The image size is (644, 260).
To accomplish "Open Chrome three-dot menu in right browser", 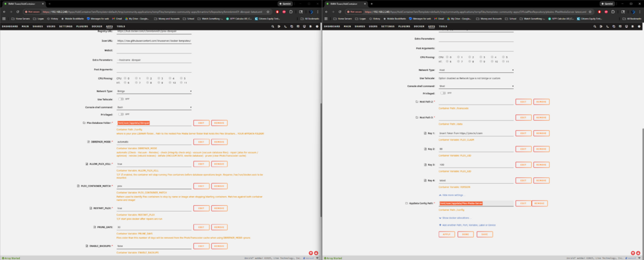I will pyautogui.click(x=640, y=12).
